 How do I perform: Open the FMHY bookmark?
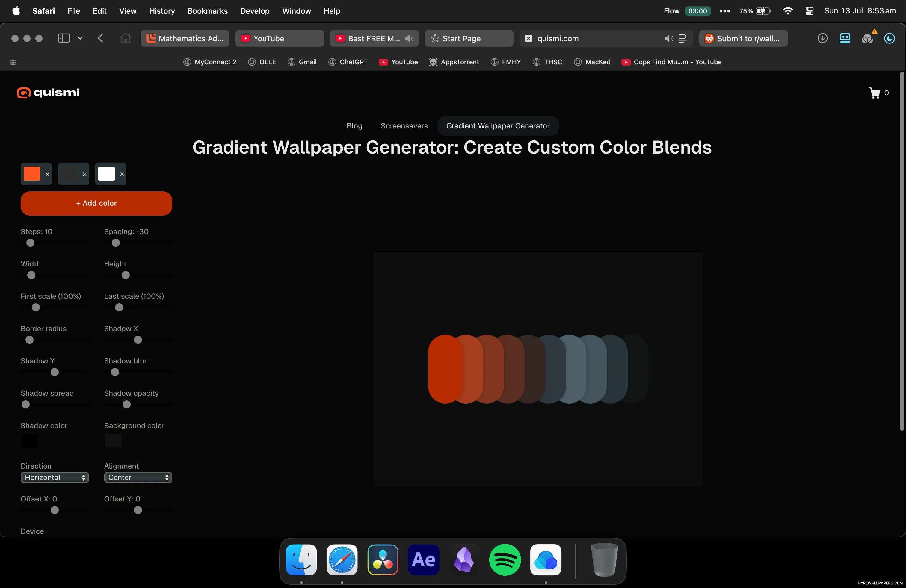[505, 62]
